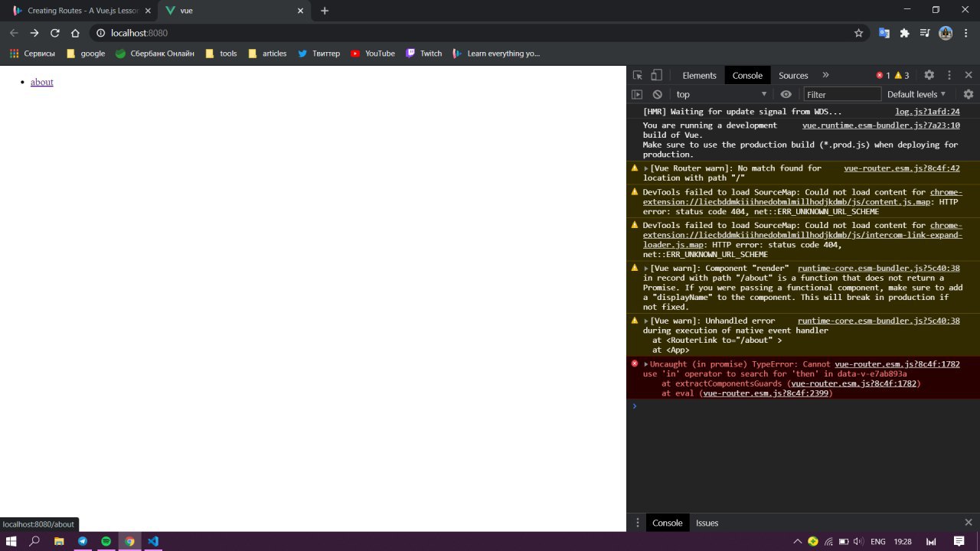This screenshot has height=551, width=980.
Task: Close the vue browser tab
Action: (x=300, y=11)
